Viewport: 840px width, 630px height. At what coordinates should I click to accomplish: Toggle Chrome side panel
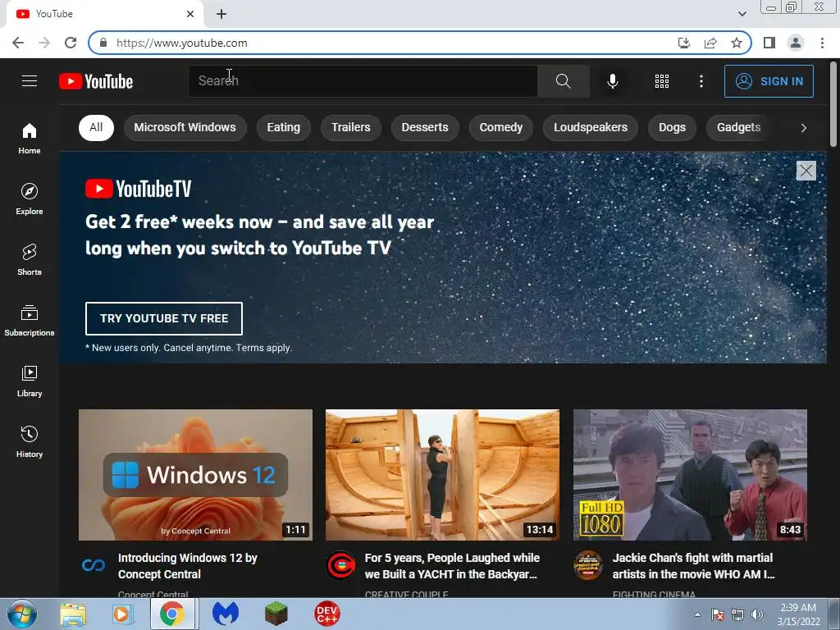pos(769,43)
